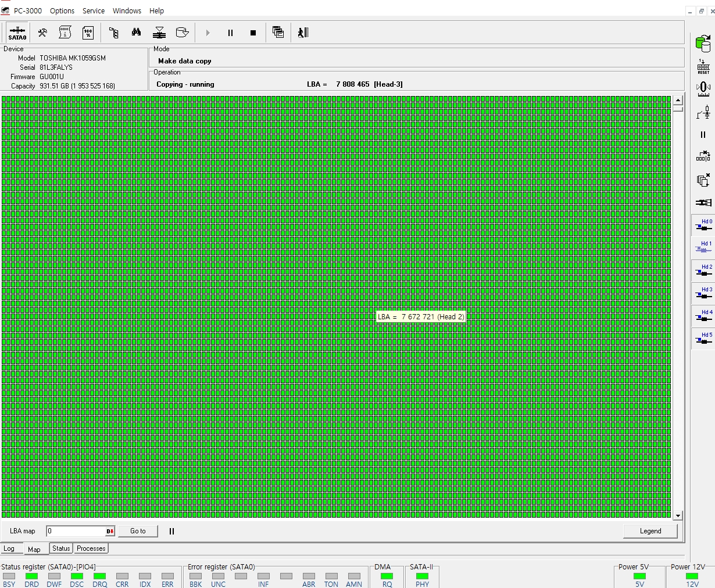Screen dimensions: 715x588
Task: Click the exit running-man toolbar icon
Action: pyautogui.click(x=303, y=33)
